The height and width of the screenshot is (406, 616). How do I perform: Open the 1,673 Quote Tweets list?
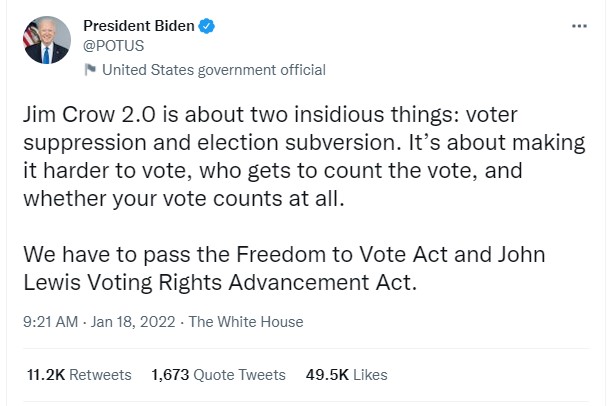[x=218, y=375]
